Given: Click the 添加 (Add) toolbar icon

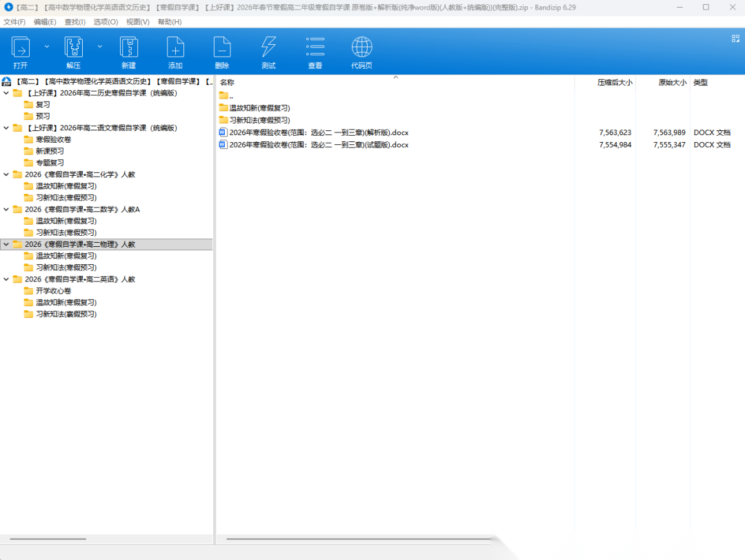Looking at the screenshot, I should click(x=175, y=48).
